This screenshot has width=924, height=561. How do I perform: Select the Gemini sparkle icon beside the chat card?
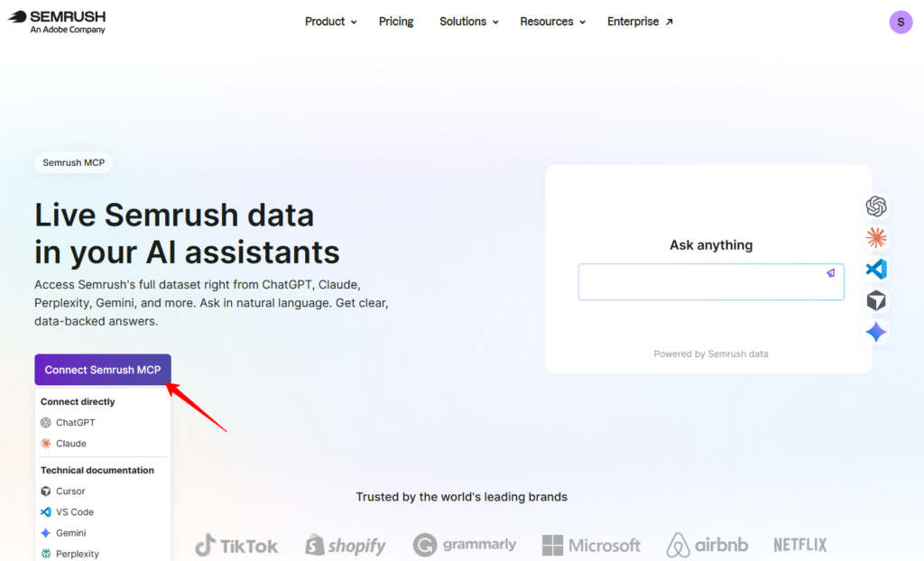(x=876, y=332)
